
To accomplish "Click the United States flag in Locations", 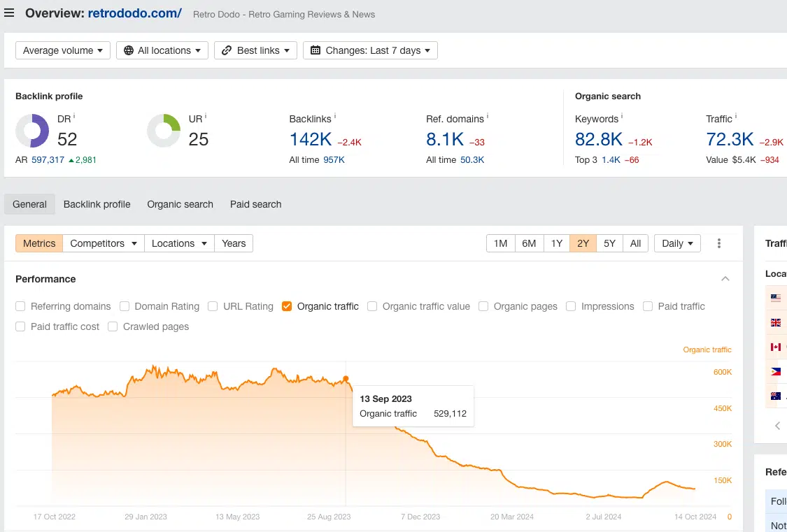I will 776,298.
